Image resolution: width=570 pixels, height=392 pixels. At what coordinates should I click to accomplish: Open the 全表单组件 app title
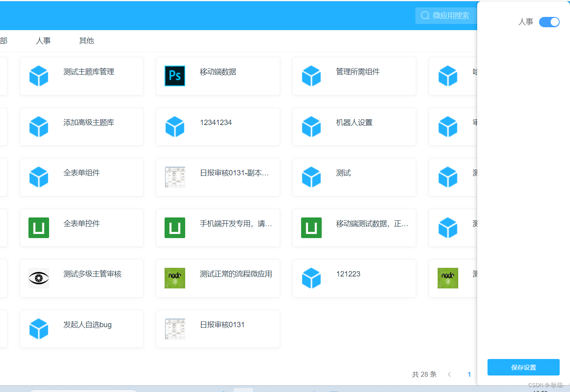pos(82,173)
